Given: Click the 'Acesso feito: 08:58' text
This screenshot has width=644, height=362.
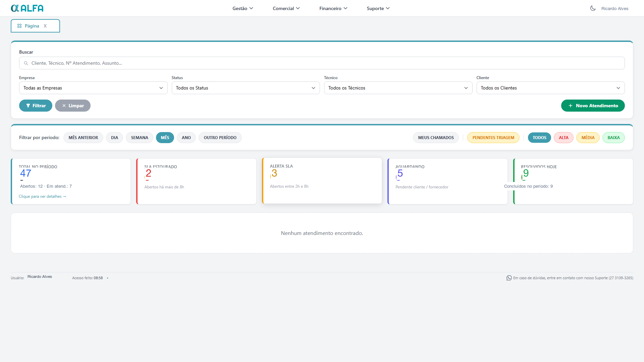Looking at the screenshot, I should (x=88, y=278).
